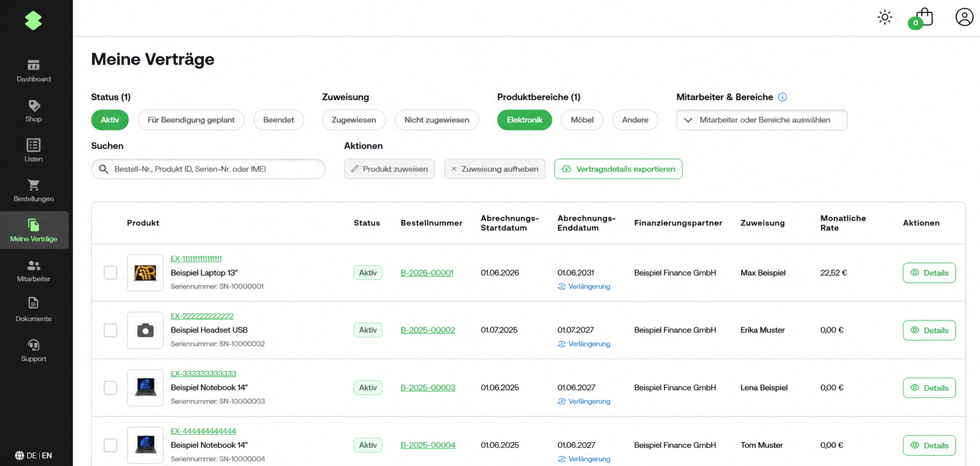Screen dimensions: 980x466
Task: Open order link B-2025-00004
Action: [x=427, y=445]
